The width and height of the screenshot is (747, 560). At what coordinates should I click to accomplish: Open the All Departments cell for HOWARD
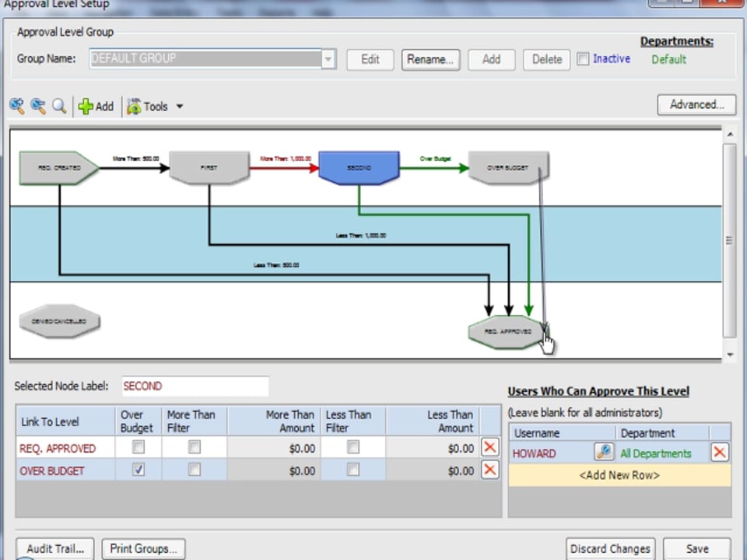(x=655, y=453)
